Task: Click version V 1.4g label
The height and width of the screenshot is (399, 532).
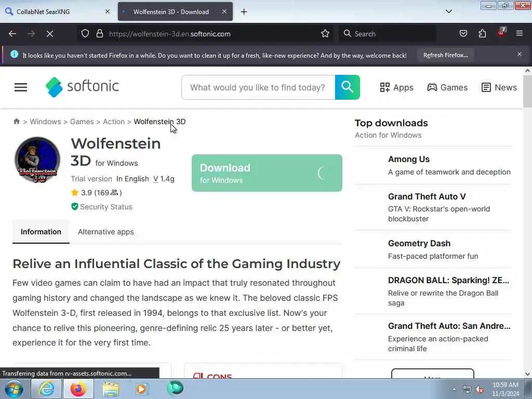Action: tap(164, 179)
